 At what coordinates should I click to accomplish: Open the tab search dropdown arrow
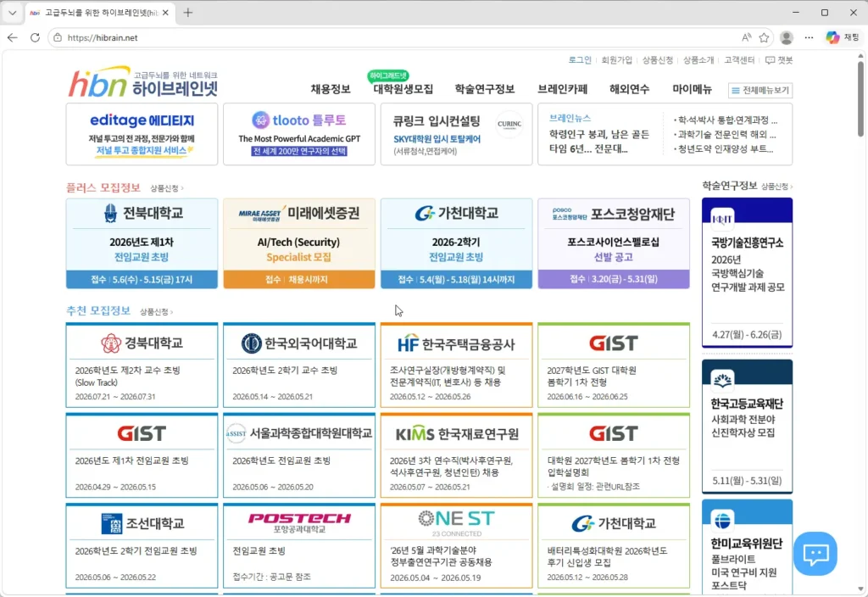pos(12,13)
